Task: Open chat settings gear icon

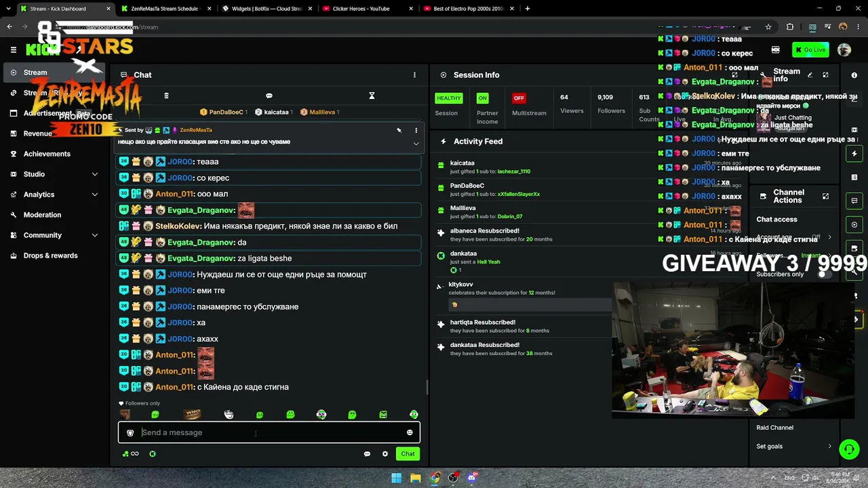Action: click(x=385, y=454)
